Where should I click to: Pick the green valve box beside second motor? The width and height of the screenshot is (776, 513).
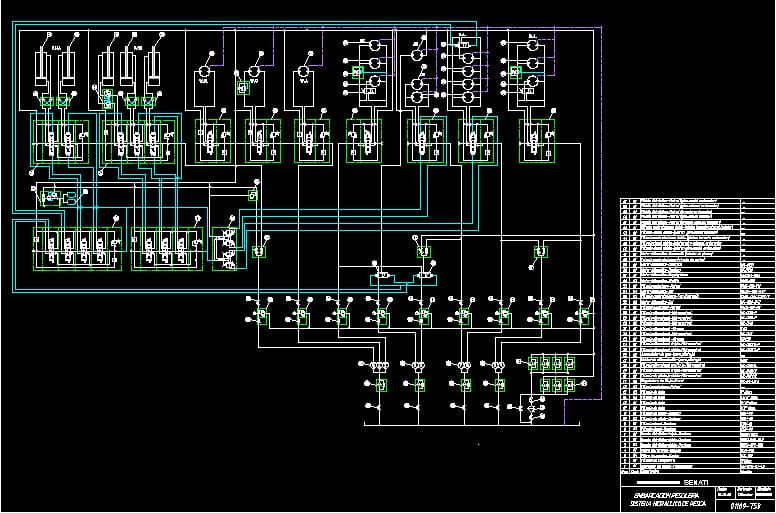[x=242, y=89]
